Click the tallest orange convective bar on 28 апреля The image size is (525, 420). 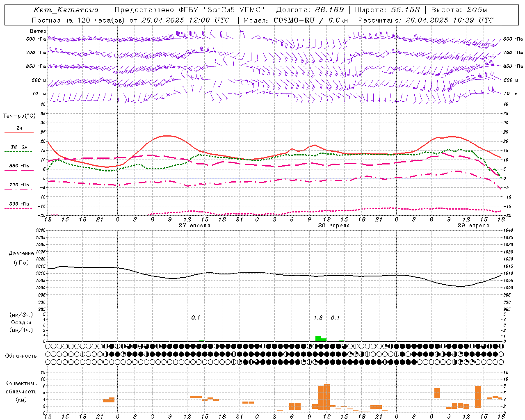327,397
